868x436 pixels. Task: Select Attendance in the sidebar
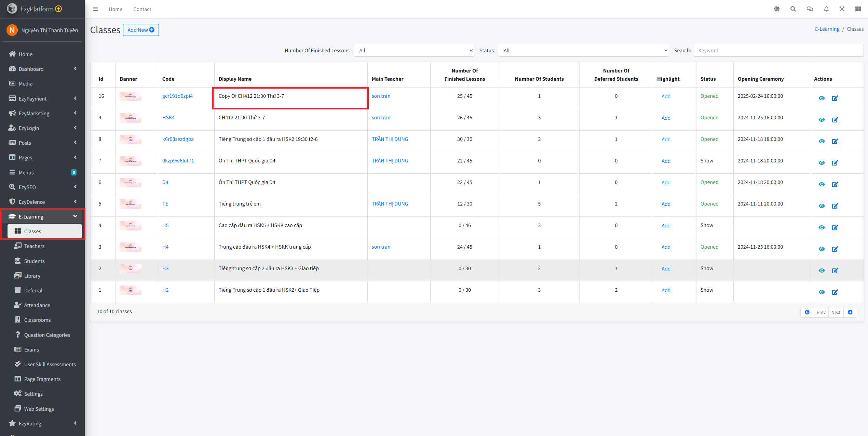tap(37, 305)
